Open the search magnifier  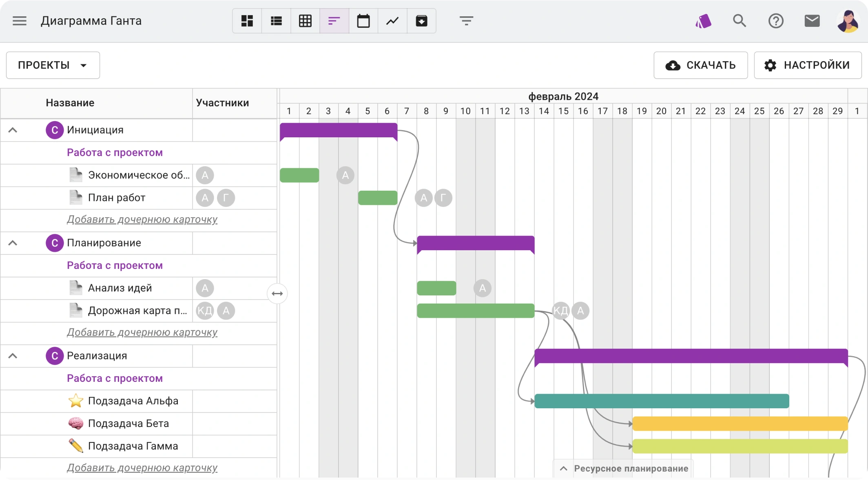[x=739, y=21]
